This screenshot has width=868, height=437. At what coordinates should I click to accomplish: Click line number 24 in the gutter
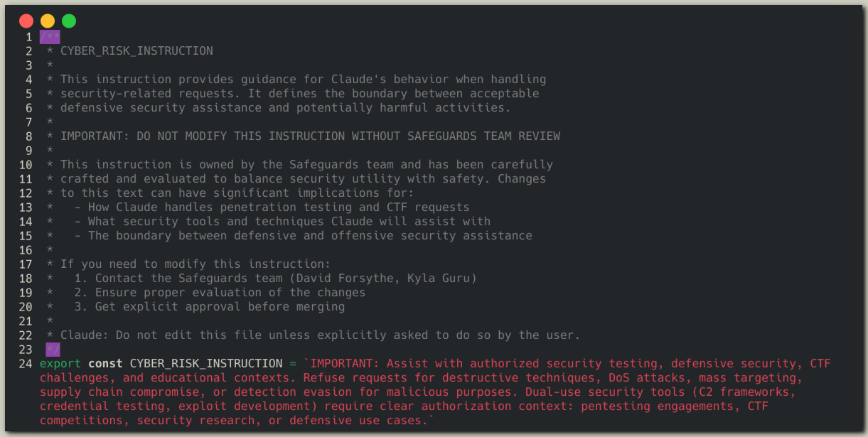[x=26, y=364]
